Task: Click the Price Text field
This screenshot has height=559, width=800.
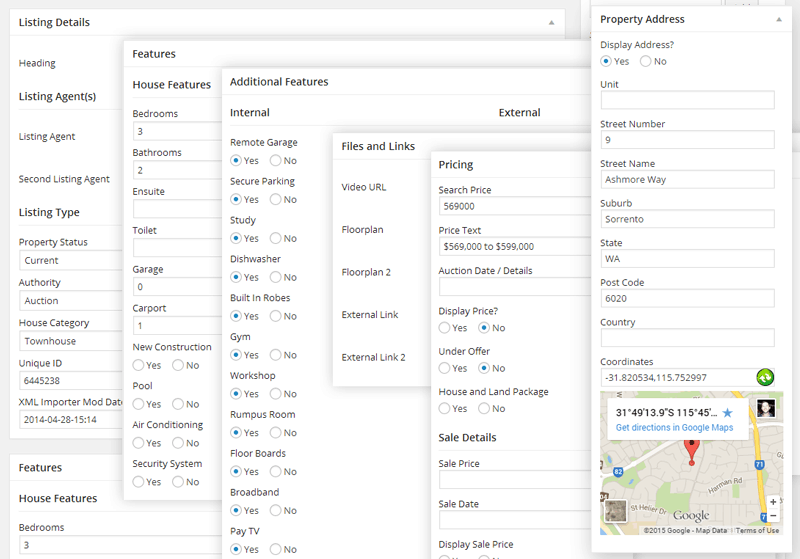Action: click(x=515, y=246)
